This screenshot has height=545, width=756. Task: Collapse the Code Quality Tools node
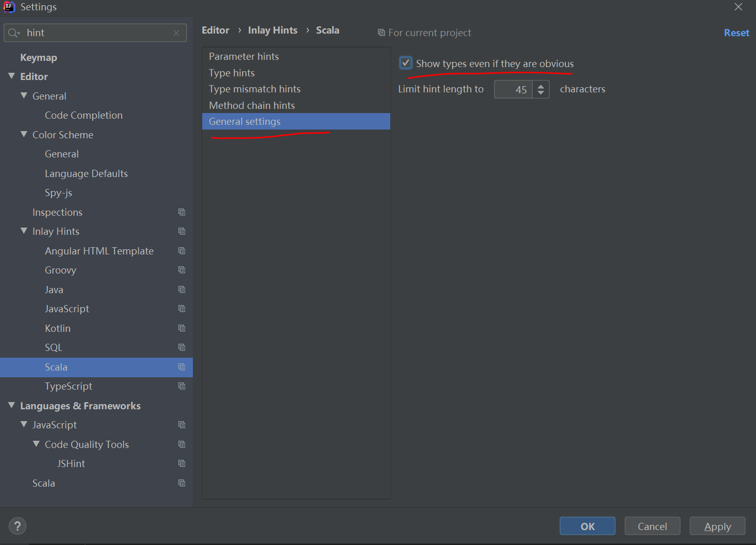[x=36, y=444]
